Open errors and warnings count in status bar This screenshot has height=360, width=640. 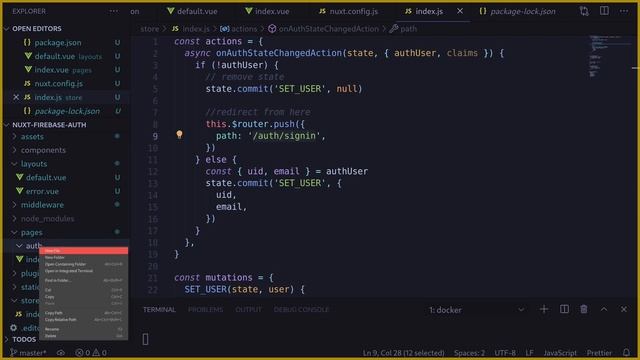coord(91,353)
